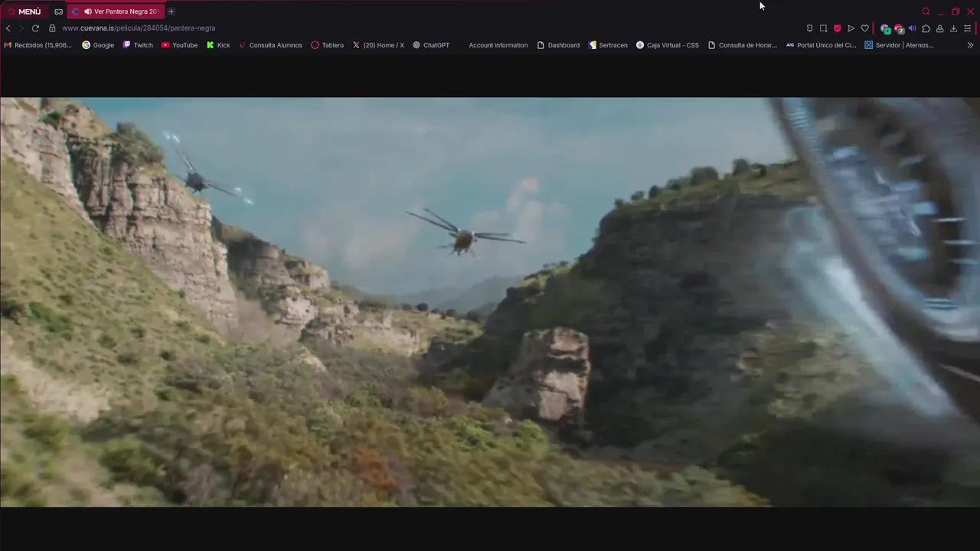The height and width of the screenshot is (551, 980).
Task: Open the Sertracen bookmark
Action: coord(608,45)
